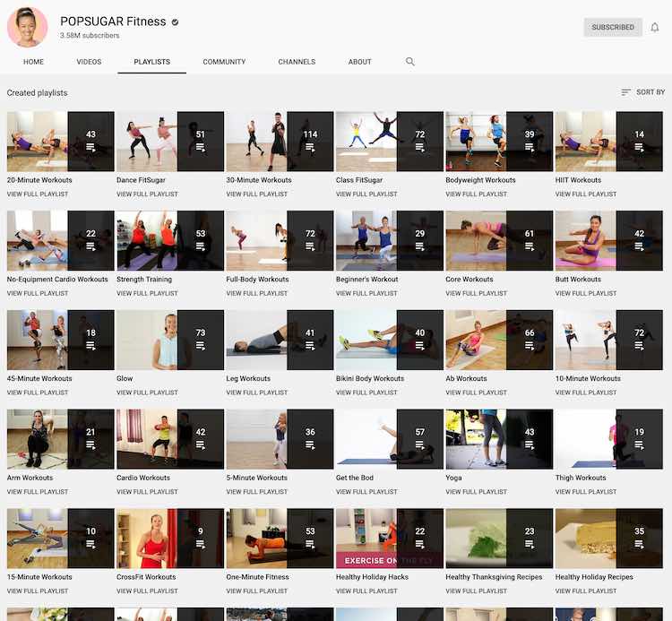Click playlist queue icon on Bodyweight Workouts

tap(530, 148)
